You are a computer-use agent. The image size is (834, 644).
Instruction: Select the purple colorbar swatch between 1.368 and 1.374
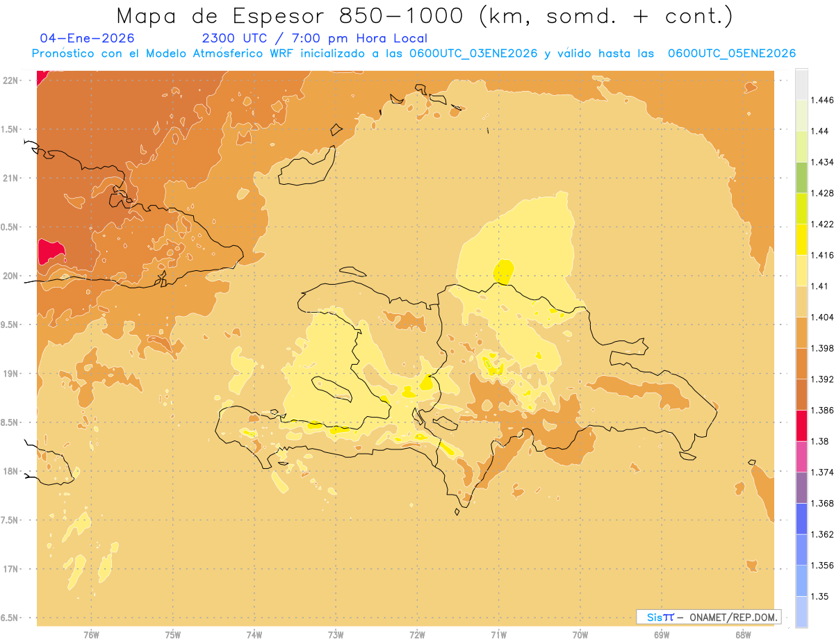pos(801,488)
